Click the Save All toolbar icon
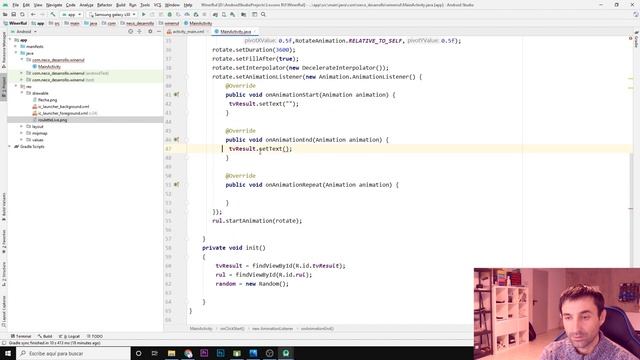Image resolution: width=640 pixels, height=360 pixels. 13,14
